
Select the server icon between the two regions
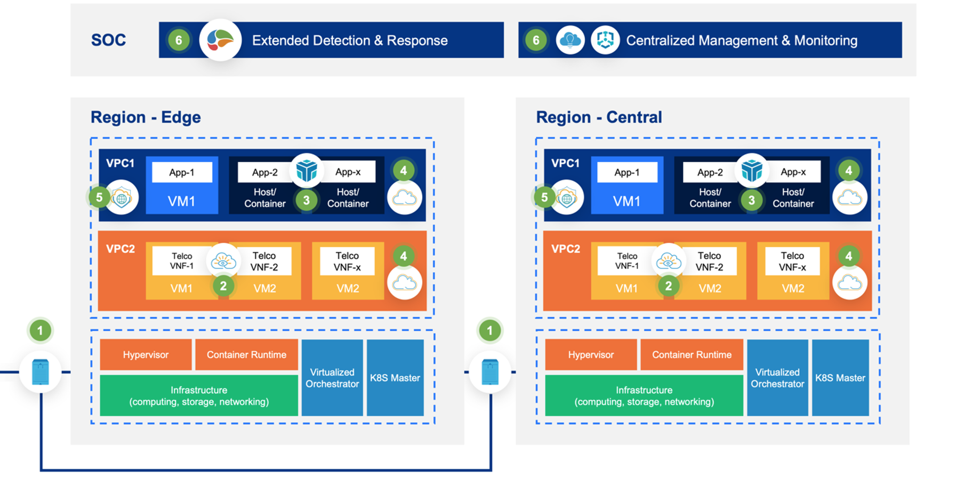pyautogui.click(x=490, y=372)
